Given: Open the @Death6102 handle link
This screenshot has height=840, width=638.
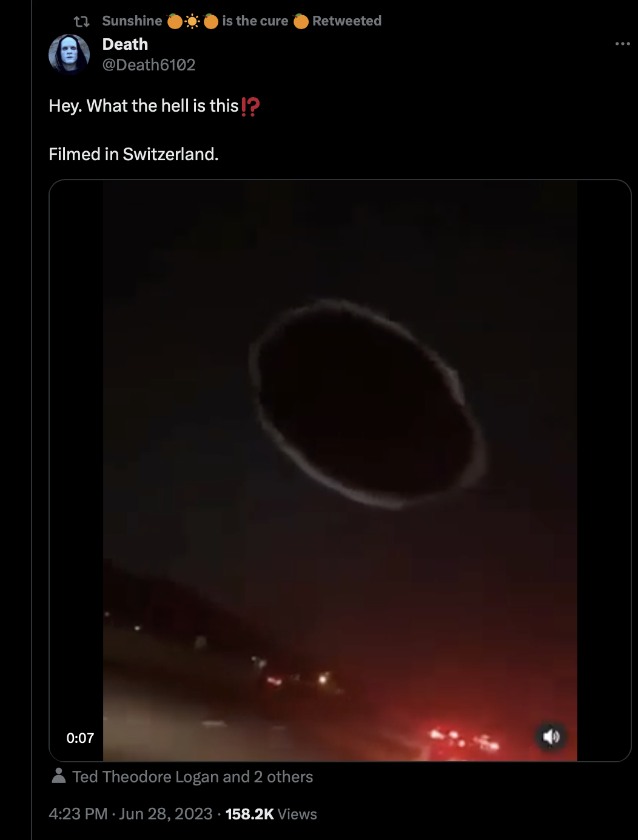Looking at the screenshot, I should click(149, 65).
